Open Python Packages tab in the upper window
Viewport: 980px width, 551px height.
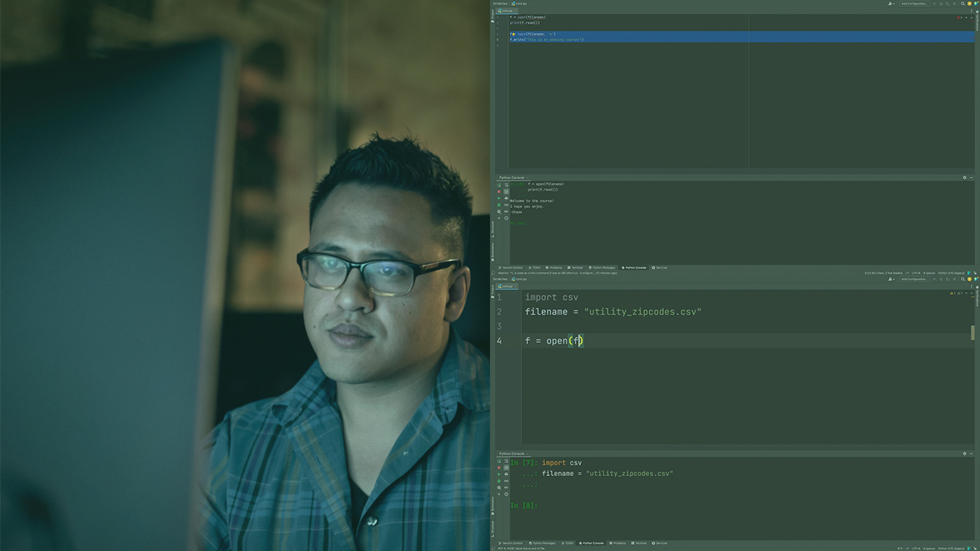click(x=603, y=268)
